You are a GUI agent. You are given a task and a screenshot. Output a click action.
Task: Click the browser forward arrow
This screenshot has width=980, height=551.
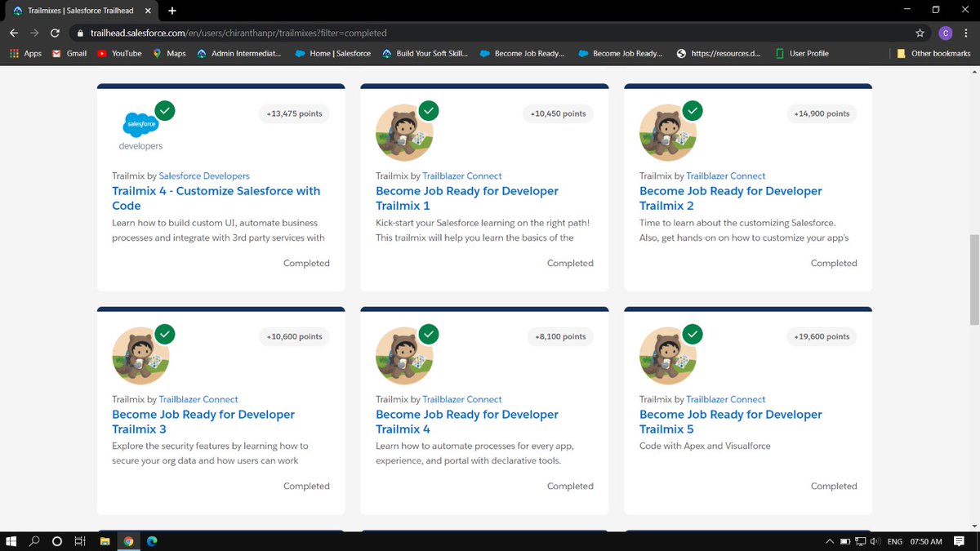pos(34,33)
